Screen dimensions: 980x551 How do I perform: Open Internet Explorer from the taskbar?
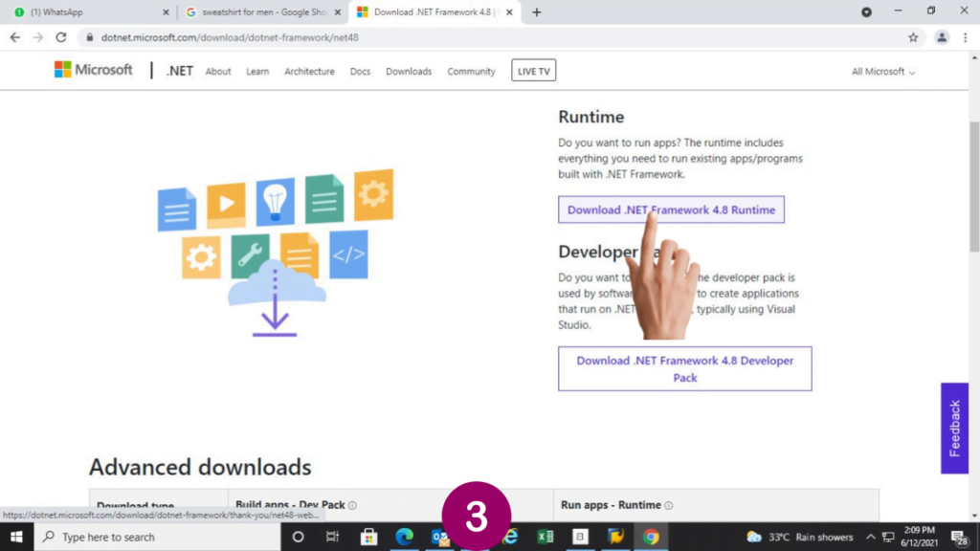tap(511, 537)
